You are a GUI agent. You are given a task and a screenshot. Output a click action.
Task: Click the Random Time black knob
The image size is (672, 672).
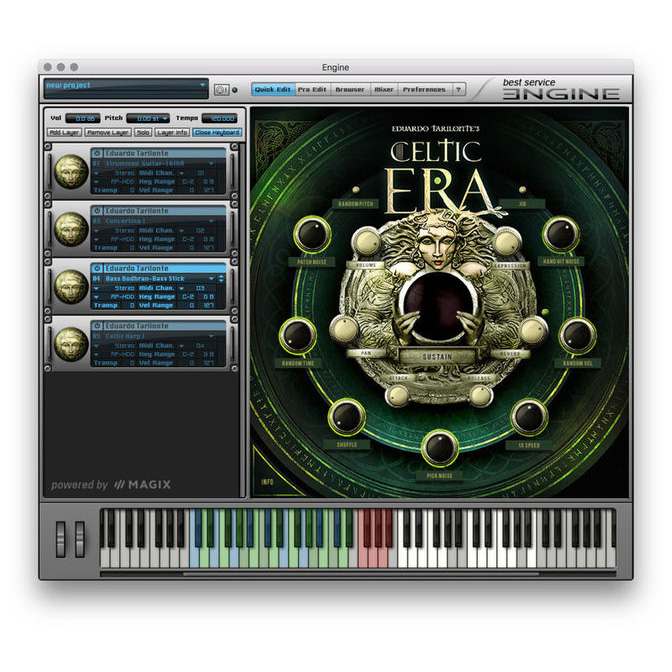point(298,335)
